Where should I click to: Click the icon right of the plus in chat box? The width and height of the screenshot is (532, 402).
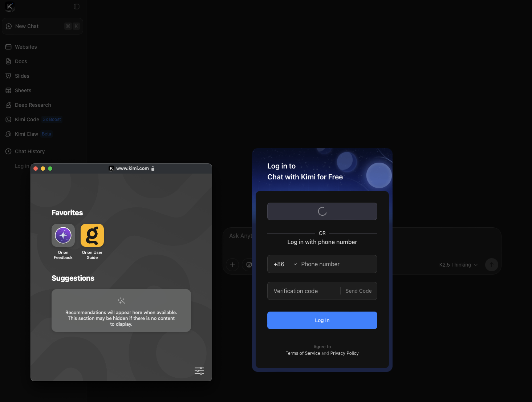[249, 265]
